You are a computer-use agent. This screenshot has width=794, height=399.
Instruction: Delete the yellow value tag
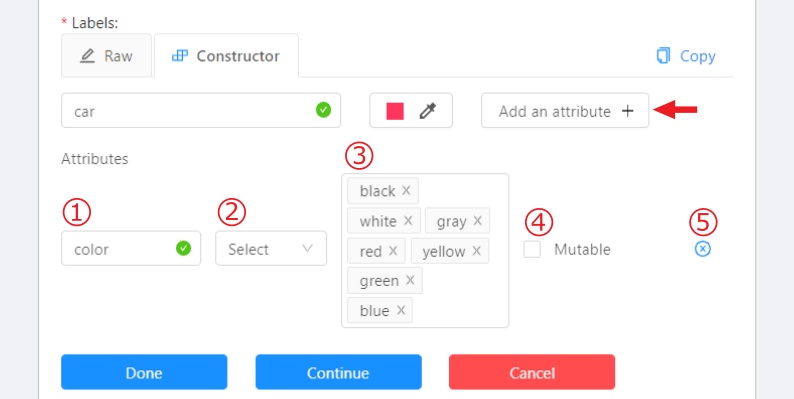pos(477,251)
